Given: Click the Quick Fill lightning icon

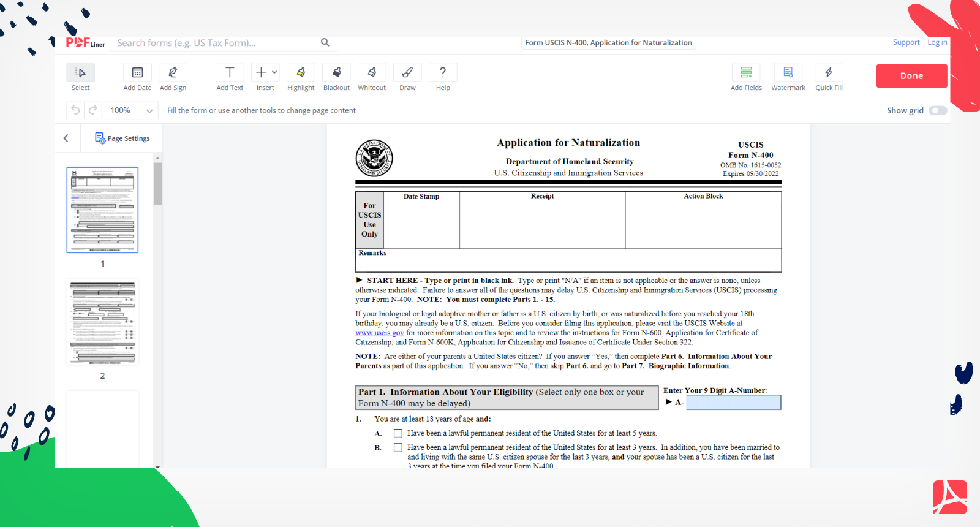Looking at the screenshot, I should click(829, 72).
